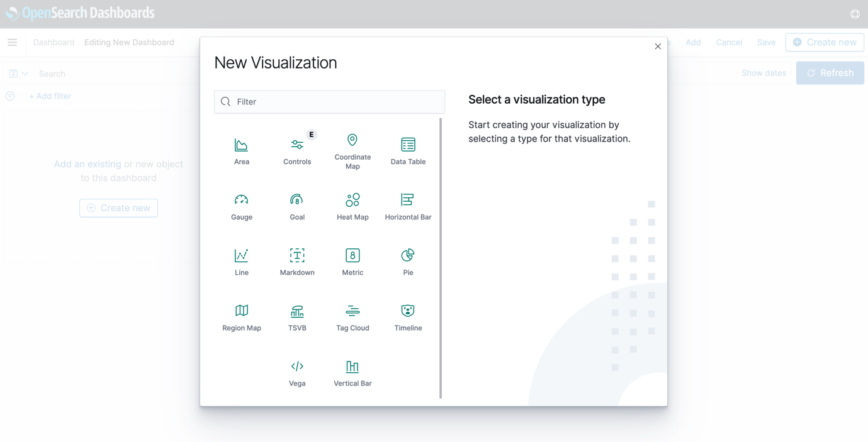Select the Line chart visualization

(x=242, y=262)
